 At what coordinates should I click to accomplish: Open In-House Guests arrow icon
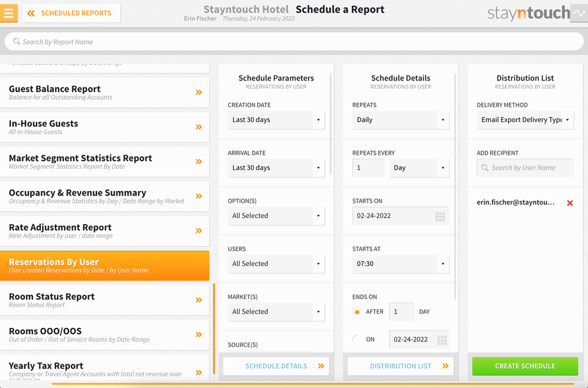point(199,127)
